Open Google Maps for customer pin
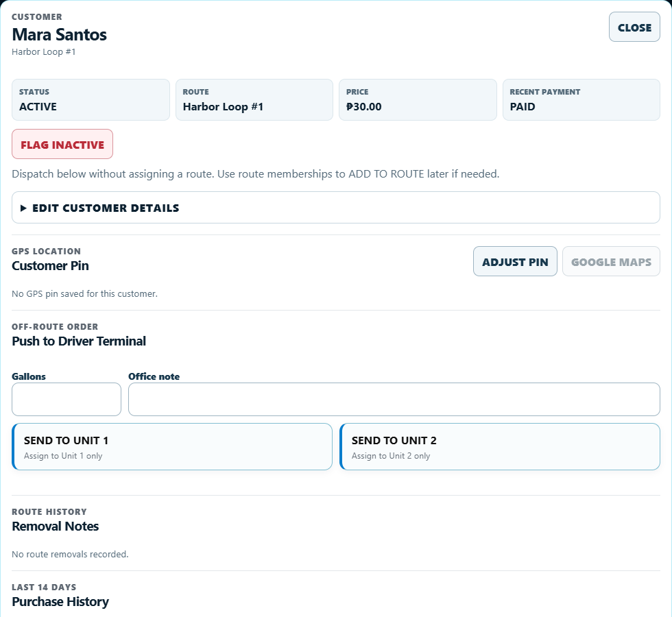672x617 pixels. pyautogui.click(x=611, y=261)
